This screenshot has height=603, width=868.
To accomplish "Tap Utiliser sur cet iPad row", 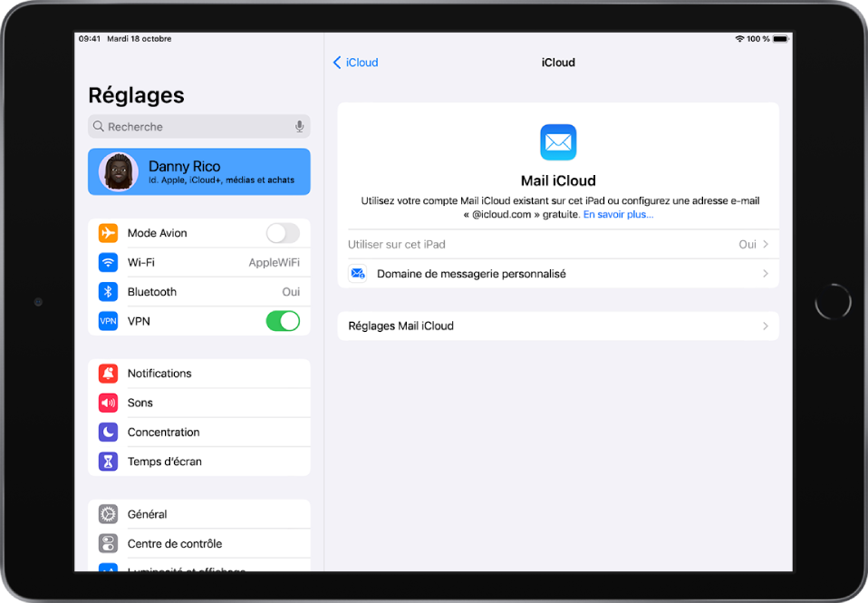I will pyautogui.click(x=558, y=245).
